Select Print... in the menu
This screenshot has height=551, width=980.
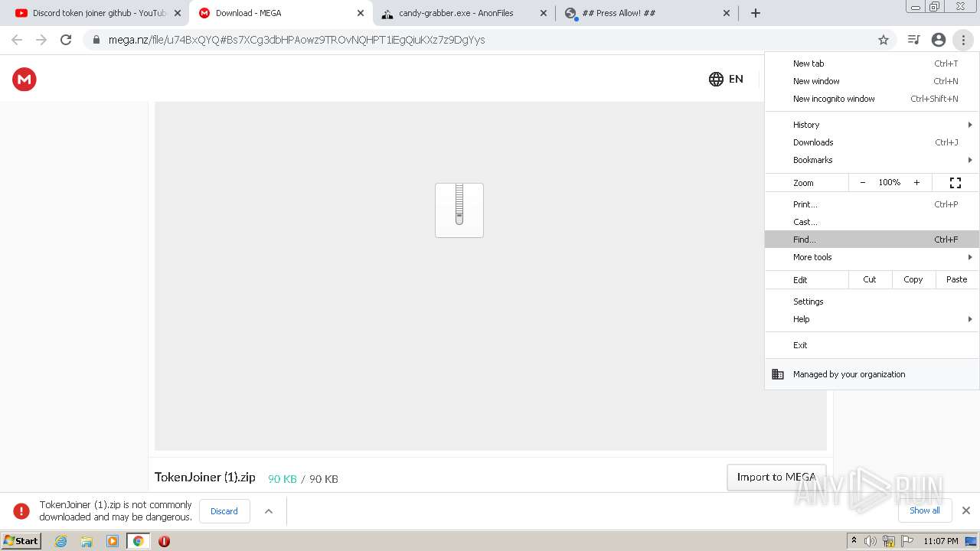click(x=872, y=204)
